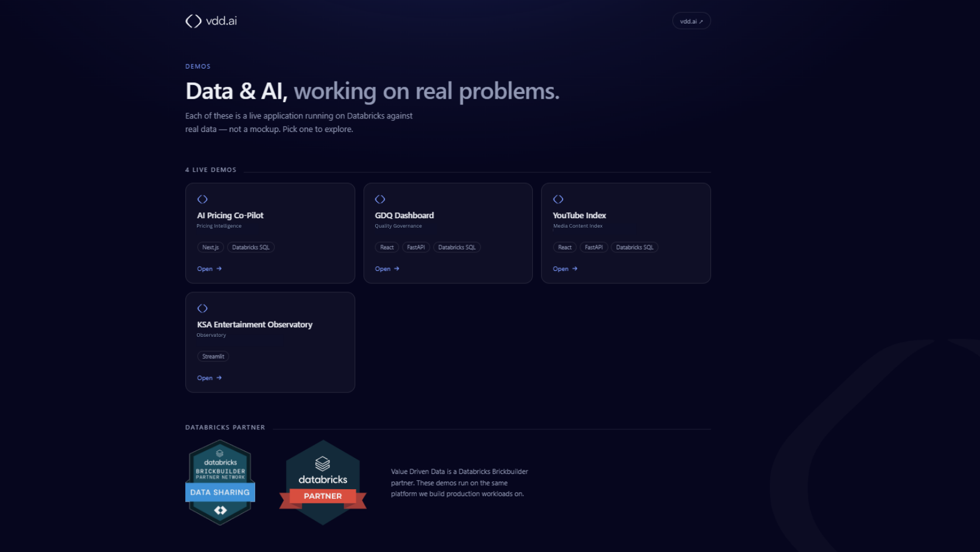Screen dimensions: 980x552
Task: Click the arrow beside Open on YouTube Index
Action: pyautogui.click(x=575, y=269)
